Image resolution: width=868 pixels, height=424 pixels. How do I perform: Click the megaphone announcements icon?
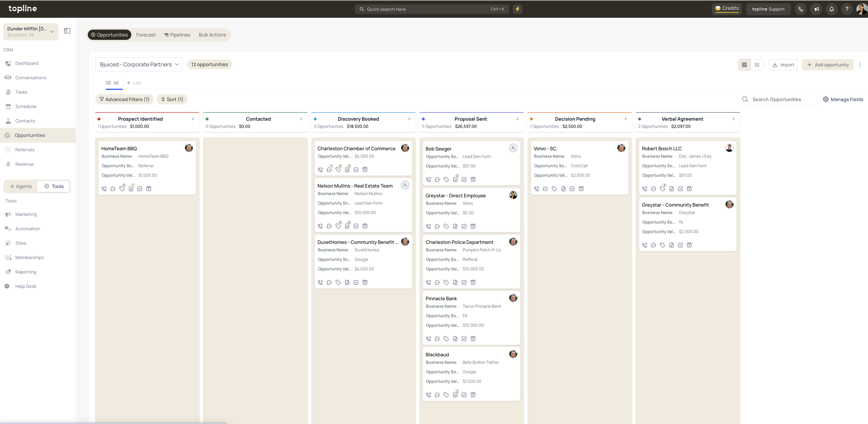click(816, 9)
